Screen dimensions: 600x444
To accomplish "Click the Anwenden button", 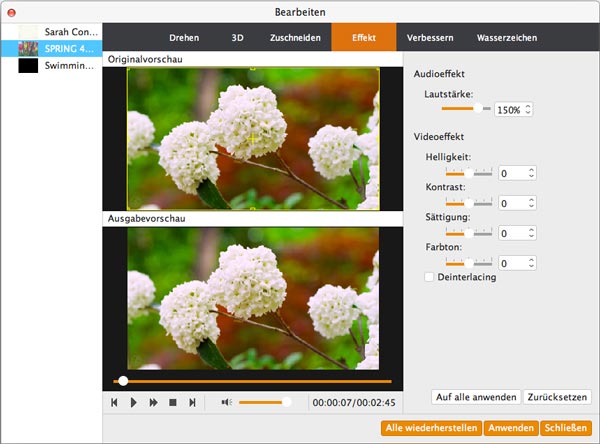I will point(511,428).
